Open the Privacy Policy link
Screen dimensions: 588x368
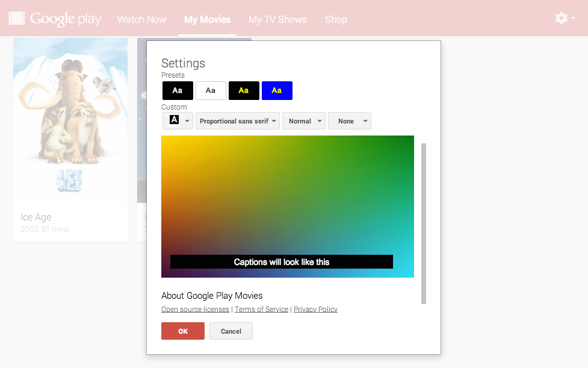315,310
